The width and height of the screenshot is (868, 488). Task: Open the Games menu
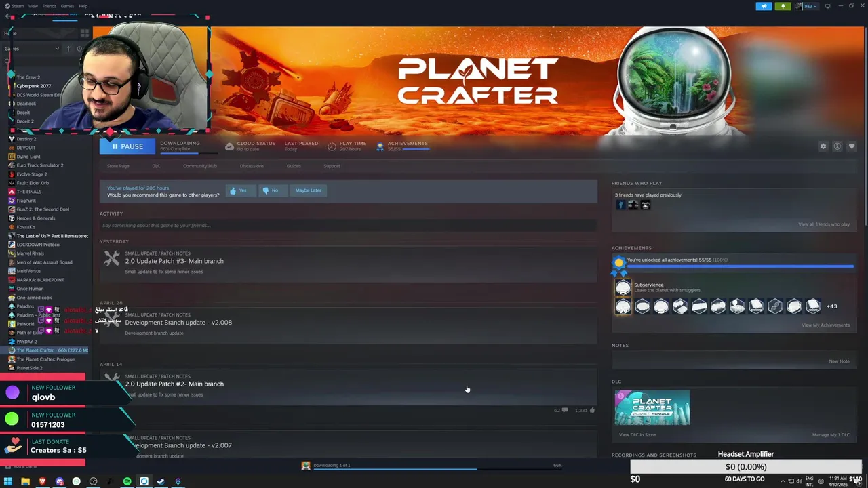[67, 6]
